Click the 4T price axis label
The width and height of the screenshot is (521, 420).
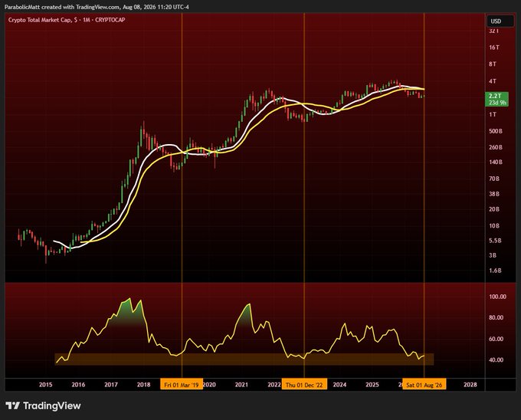pyautogui.click(x=493, y=81)
